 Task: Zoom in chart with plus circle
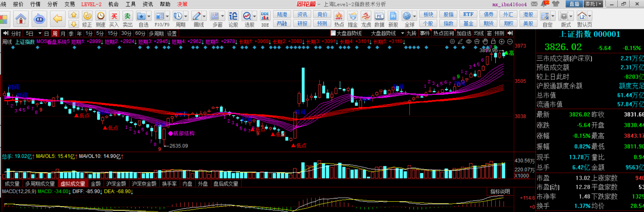click(x=502, y=41)
